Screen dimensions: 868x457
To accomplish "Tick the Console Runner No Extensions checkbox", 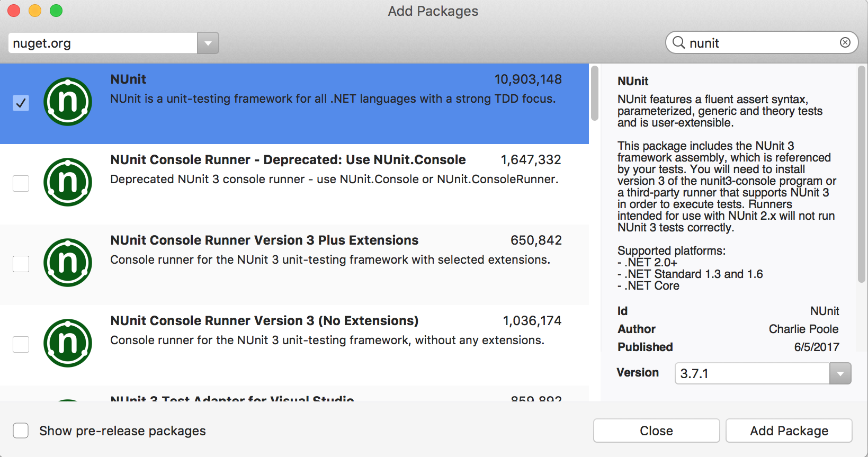I will coord(21,344).
